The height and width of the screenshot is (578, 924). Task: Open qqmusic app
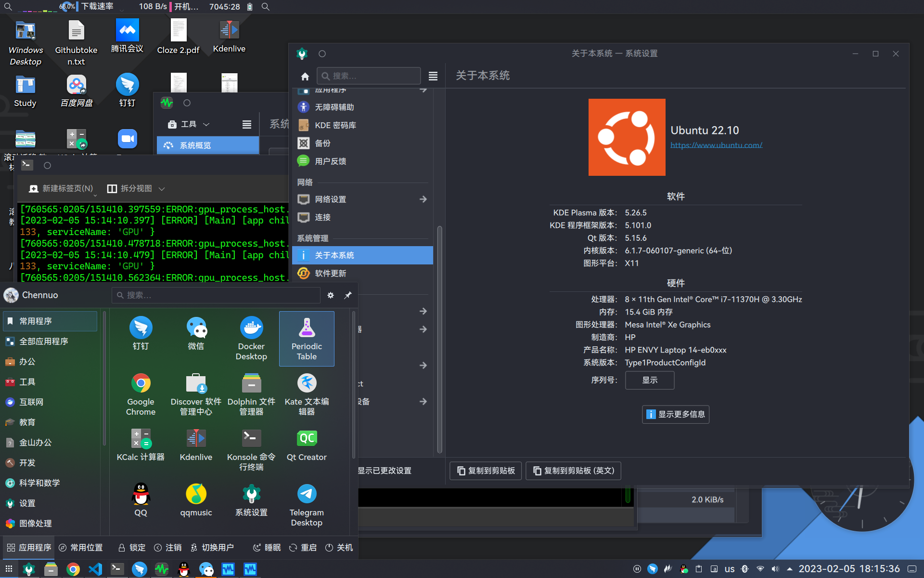[196, 501]
